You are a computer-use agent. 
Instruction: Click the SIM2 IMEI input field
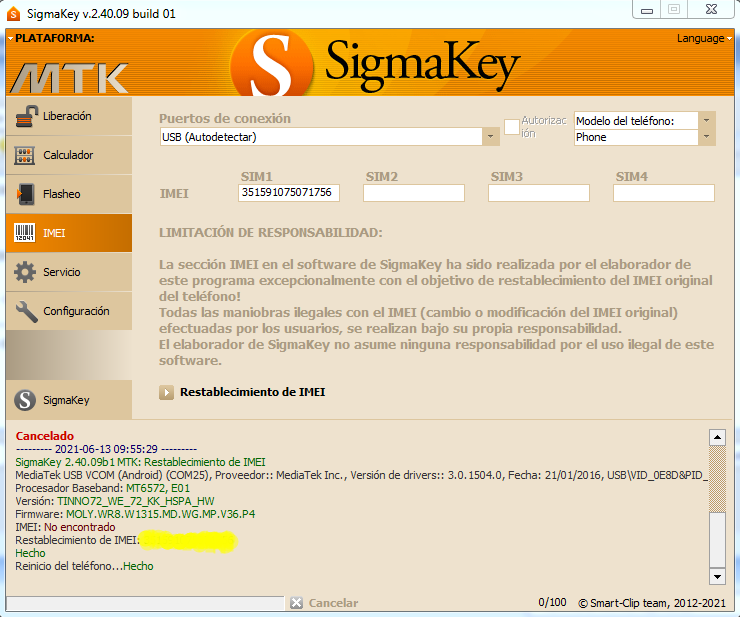pos(414,193)
